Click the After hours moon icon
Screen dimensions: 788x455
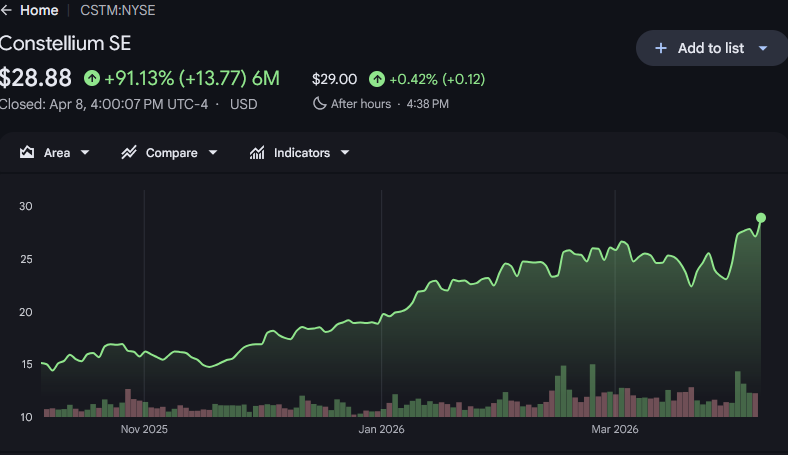pyautogui.click(x=319, y=104)
